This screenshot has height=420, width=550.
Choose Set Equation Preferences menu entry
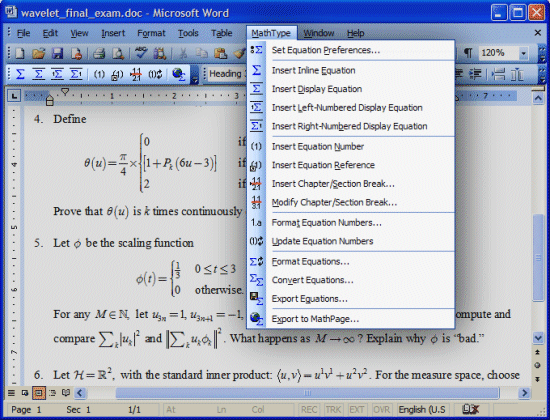[351, 50]
